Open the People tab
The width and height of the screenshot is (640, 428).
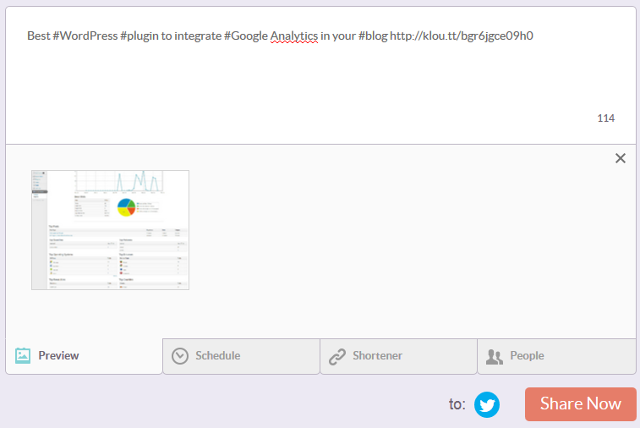click(557, 356)
